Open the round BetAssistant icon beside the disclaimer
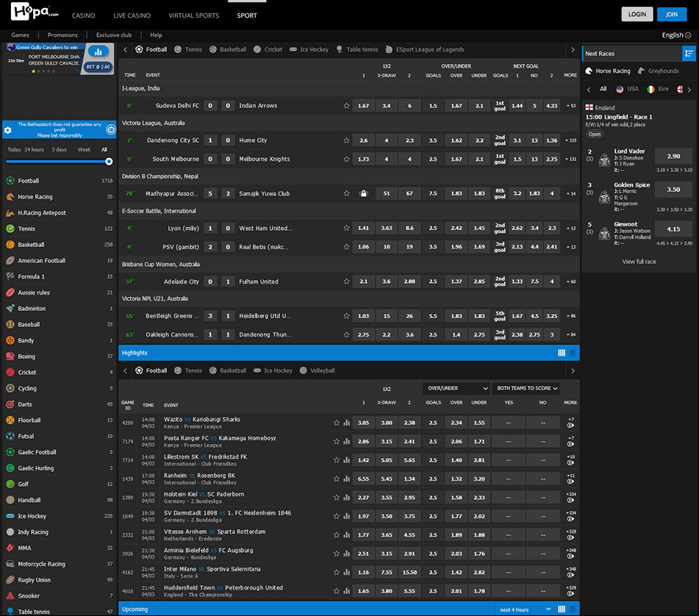The image size is (699, 616). (110, 129)
